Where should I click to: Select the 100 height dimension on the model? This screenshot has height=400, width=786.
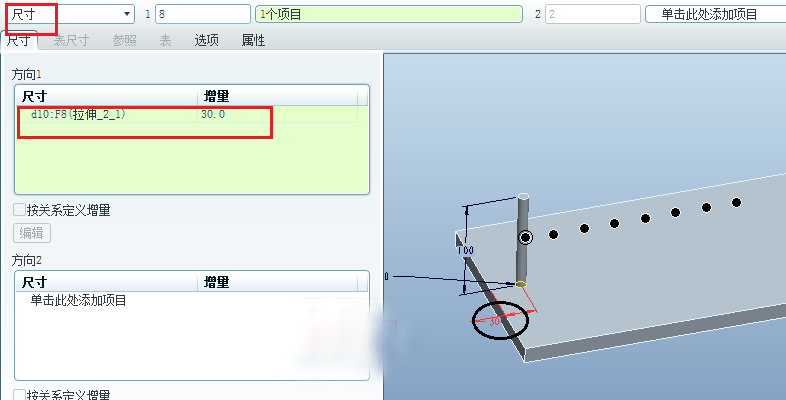click(x=466, y=250)
